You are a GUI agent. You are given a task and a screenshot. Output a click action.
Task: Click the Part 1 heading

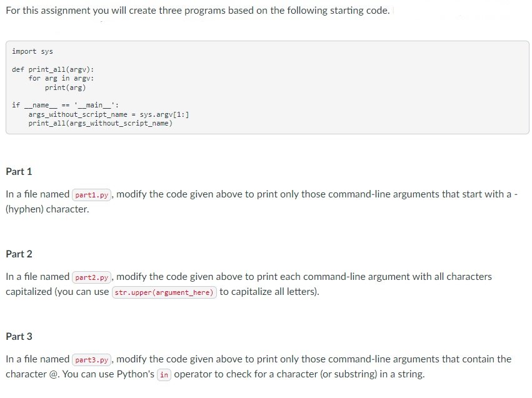pos(19,171)
